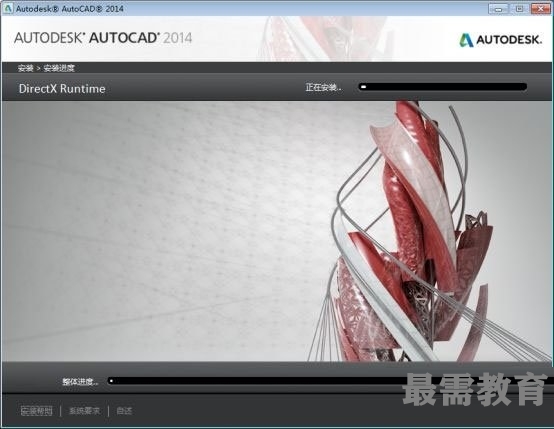The image size is (554, 429).
Task: Close the AutoCAD 2014 installer window
Action: [x=540, y=9]
